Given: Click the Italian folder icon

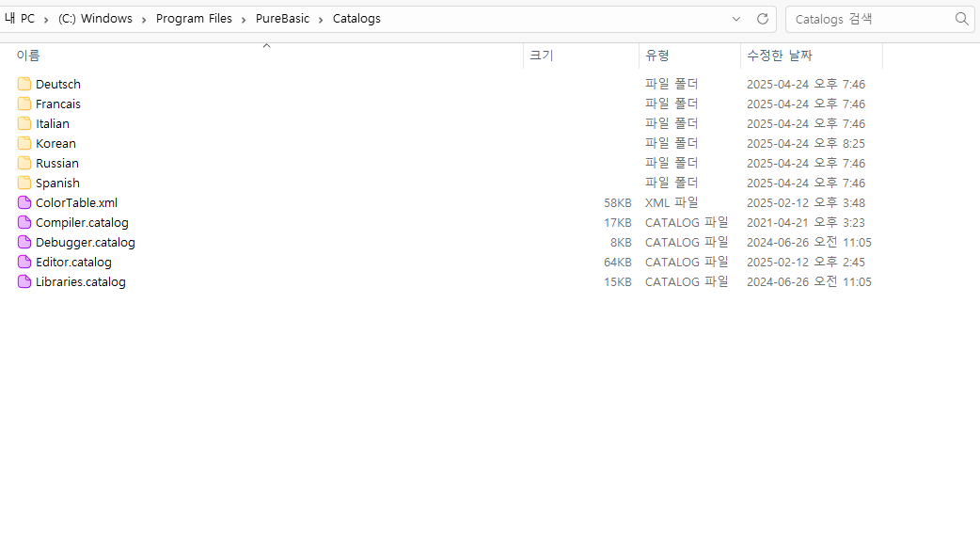Looking at the screenshot, I should click(24, 124).
